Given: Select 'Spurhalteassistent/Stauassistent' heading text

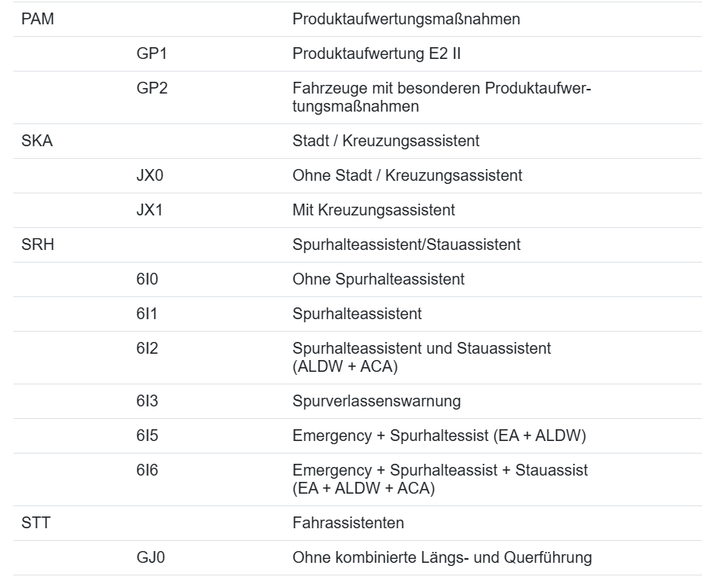Looking at the screenshot, I should click(x=406, y=245).
